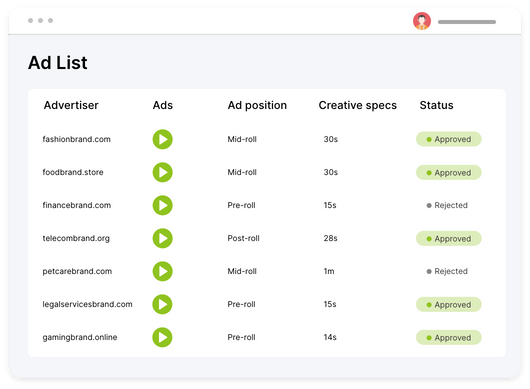Click the Approved badge for foodbrand.store

(x=449, y=172)
